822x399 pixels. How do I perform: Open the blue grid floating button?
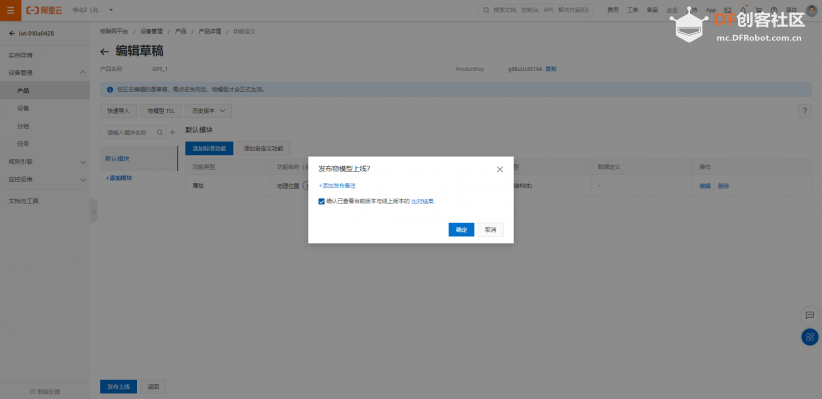point(810,337)
